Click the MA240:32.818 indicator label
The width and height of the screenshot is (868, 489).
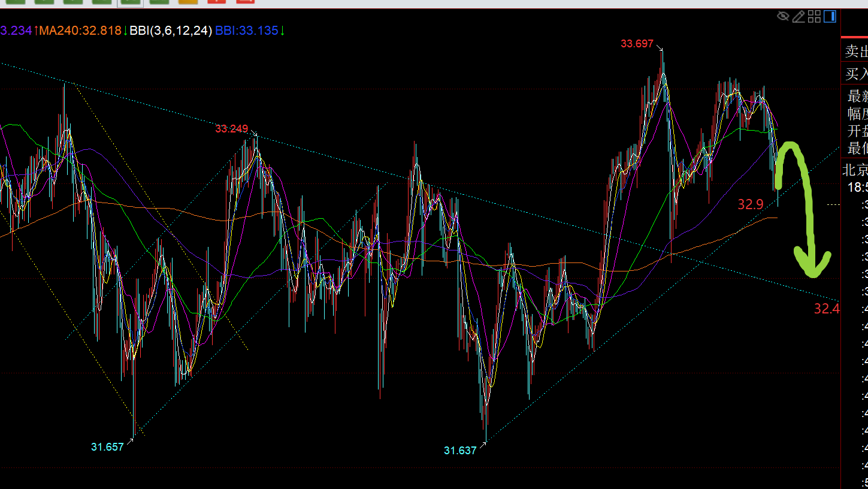pyautogui.click(x=80, y=31)
